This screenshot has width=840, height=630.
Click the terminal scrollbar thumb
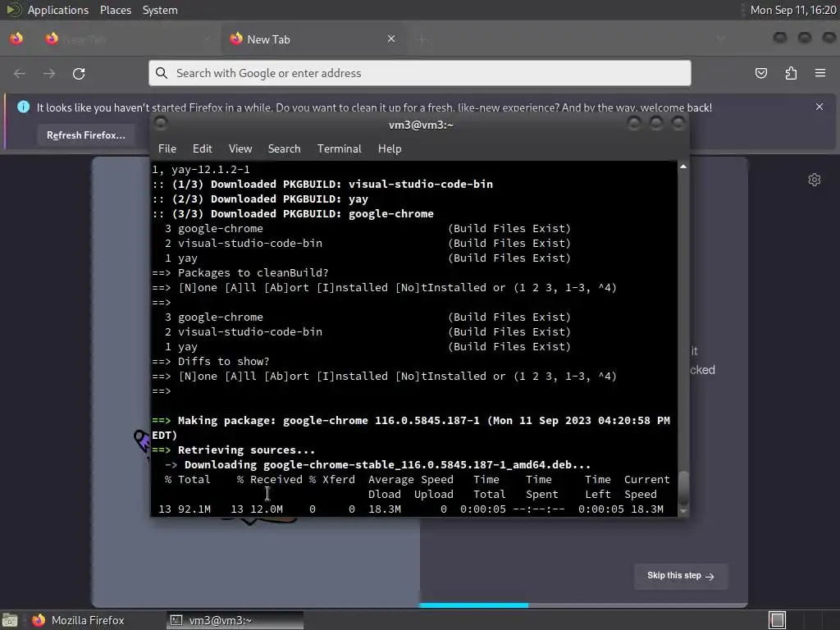tap(683, 488)
